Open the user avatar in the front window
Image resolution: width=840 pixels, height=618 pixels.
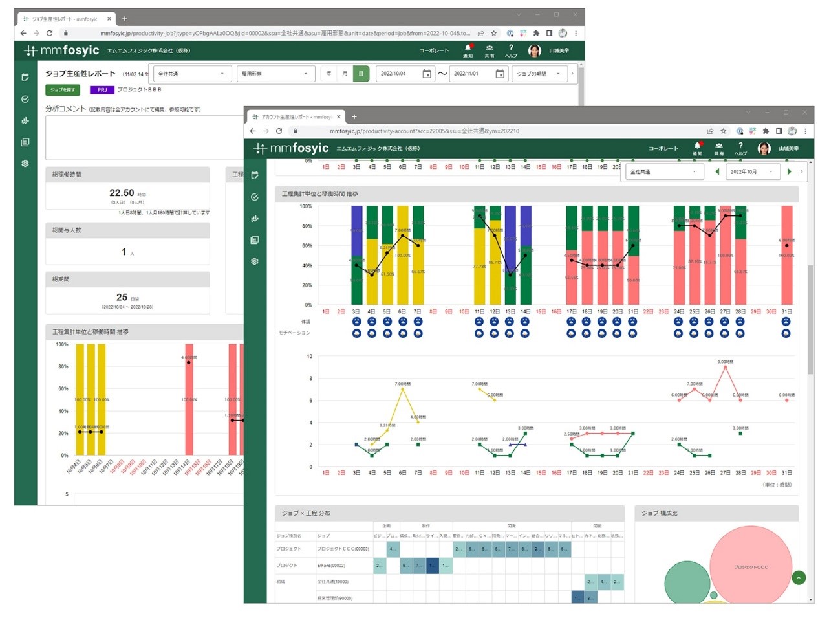(x=764, y=148)
